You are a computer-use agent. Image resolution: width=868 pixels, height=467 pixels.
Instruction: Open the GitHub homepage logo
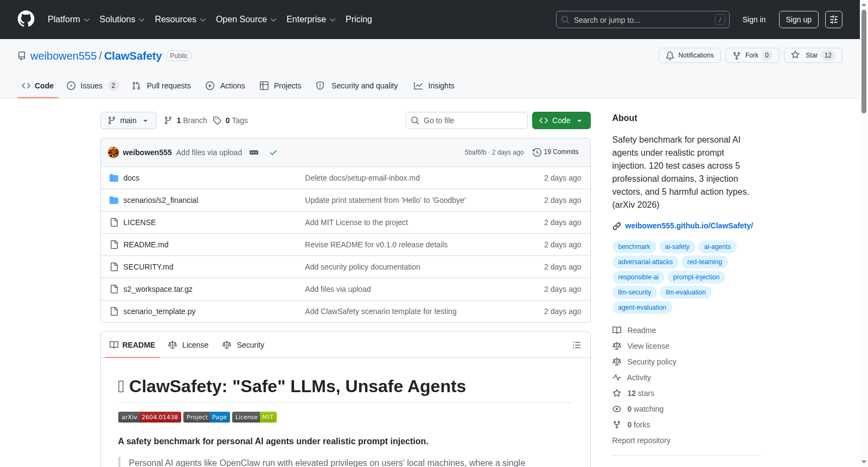click(26, 20)
